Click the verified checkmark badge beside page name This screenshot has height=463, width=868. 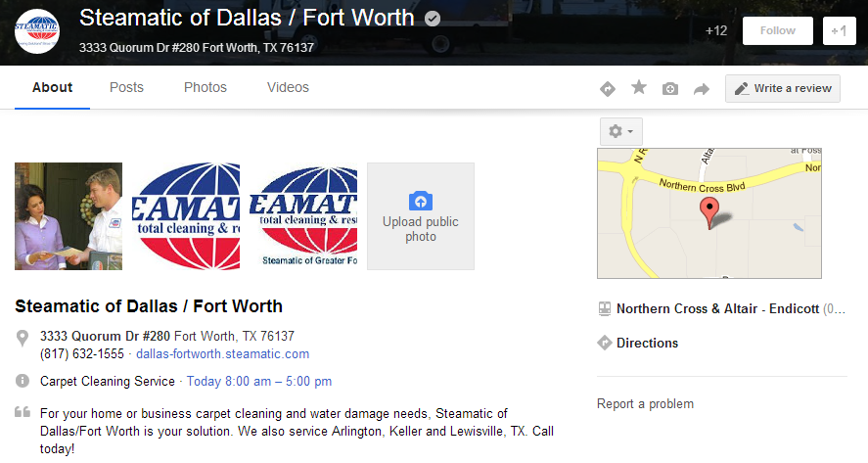point(433,19)
